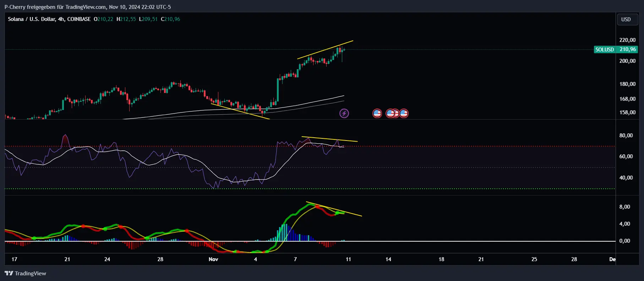Click the 40,00 RSI axis label

(x=626, y=178)
